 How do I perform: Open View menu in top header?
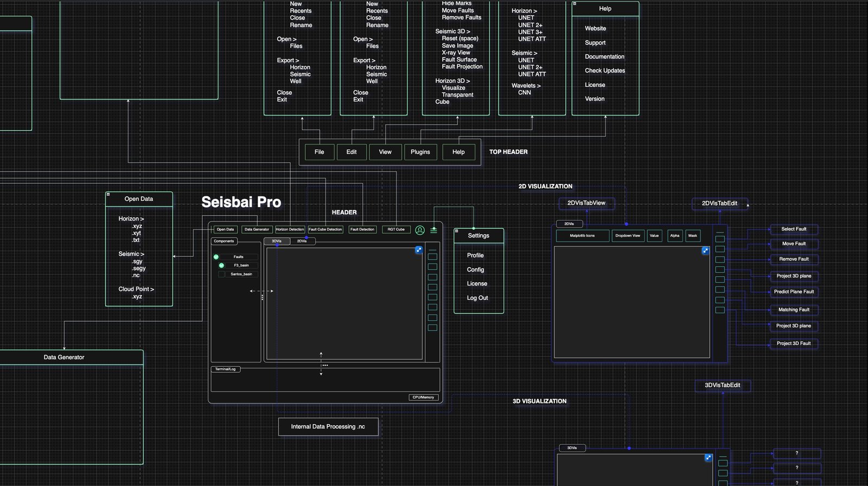[x=385, y=152]
